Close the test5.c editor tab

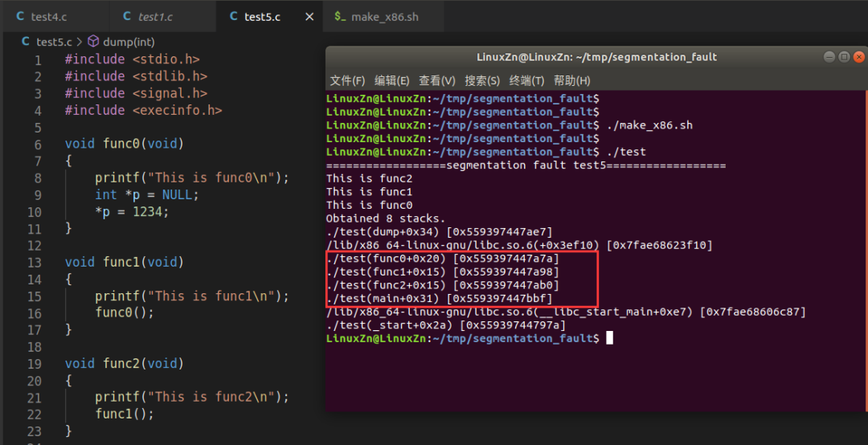pyautogui.click(x=309, y=17)
